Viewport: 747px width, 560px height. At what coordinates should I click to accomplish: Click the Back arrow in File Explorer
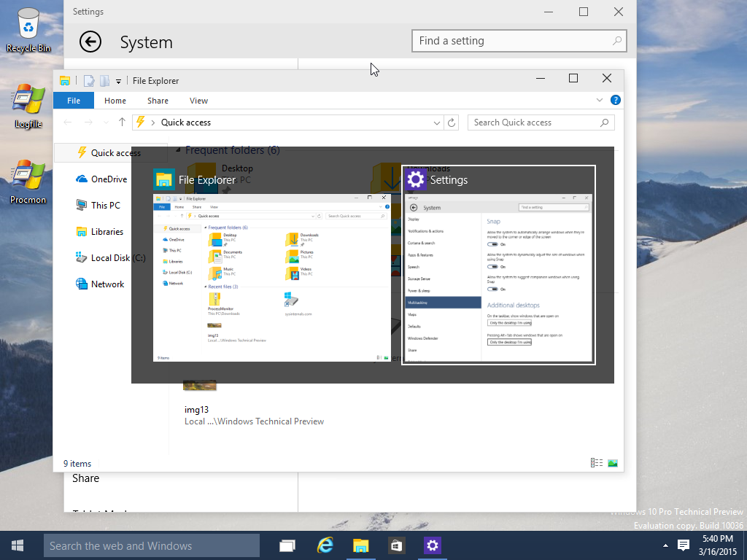[x=68, y=122]
